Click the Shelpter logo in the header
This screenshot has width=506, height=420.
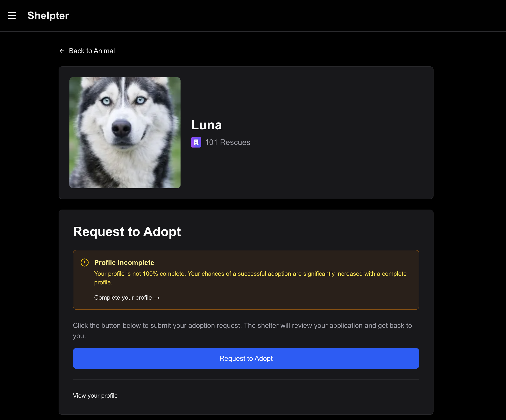click(x=48, y=15)
